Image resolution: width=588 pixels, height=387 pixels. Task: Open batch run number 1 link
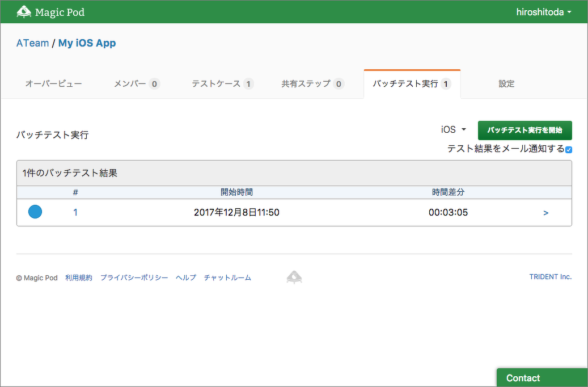tap(75, 213)
